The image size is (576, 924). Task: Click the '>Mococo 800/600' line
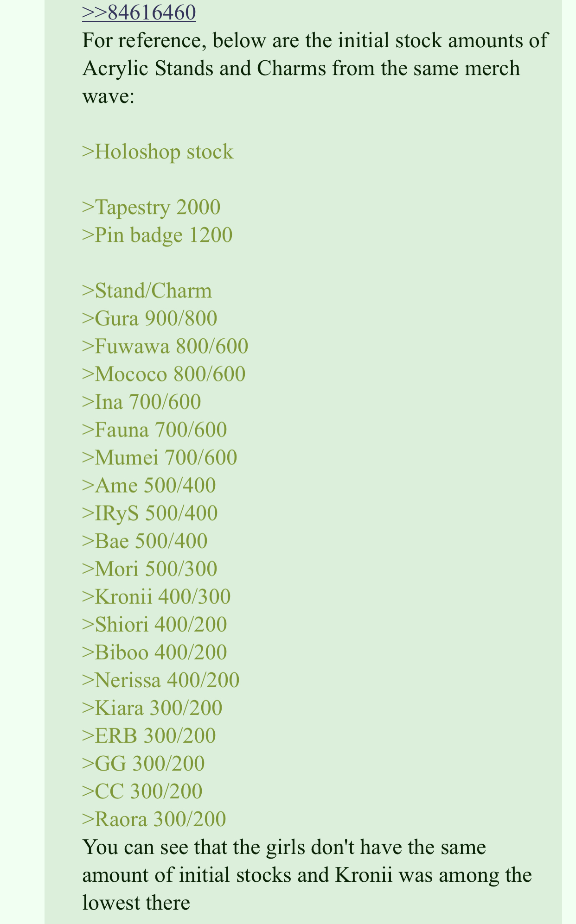pos(164,374)
